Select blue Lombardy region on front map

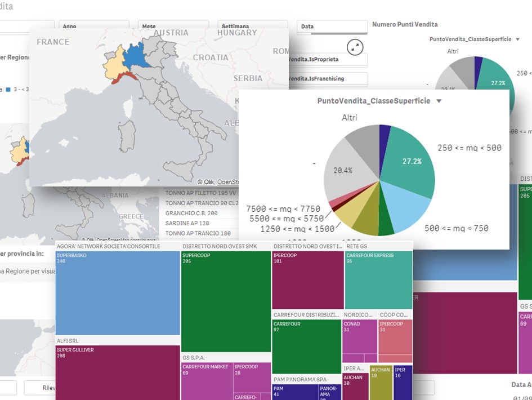(x=136, y=56)
